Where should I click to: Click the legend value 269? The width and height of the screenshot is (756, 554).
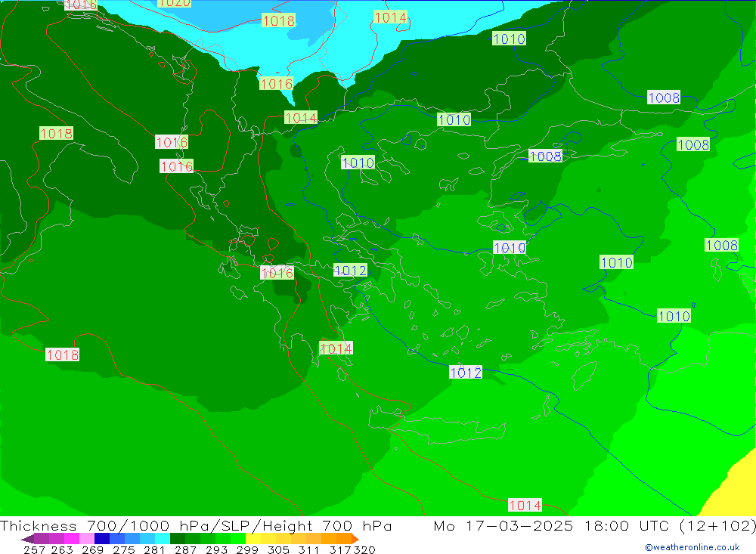click(92, 549)
